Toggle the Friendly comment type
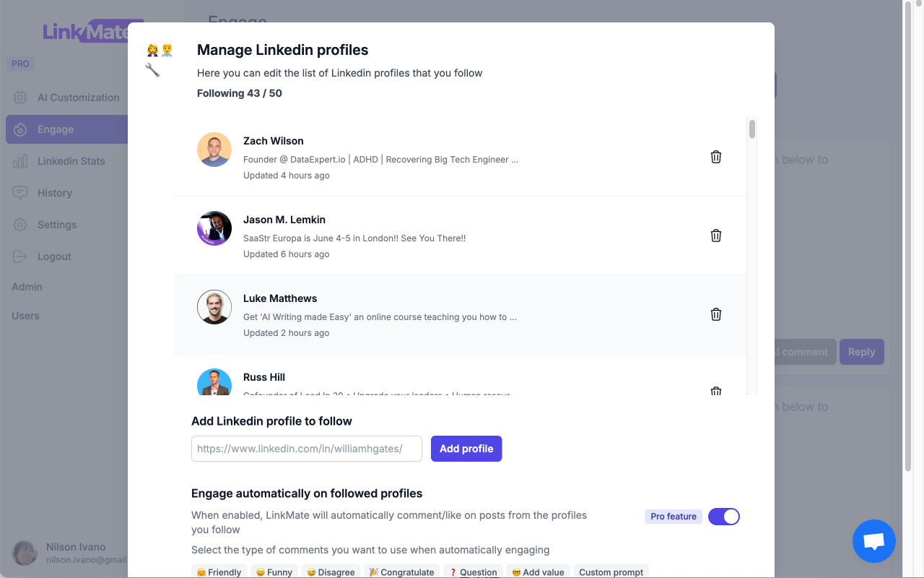The height and width of the screenshot is (578, 924). coord(219,571)
